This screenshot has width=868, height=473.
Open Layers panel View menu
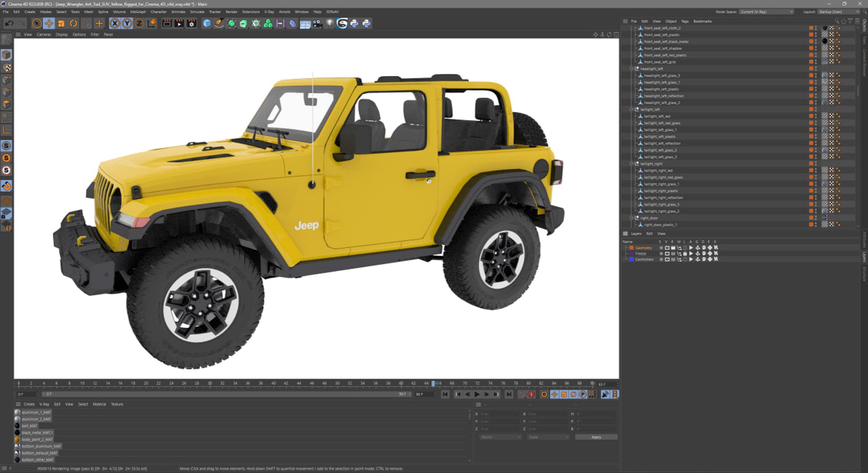(x=661, y=234)
